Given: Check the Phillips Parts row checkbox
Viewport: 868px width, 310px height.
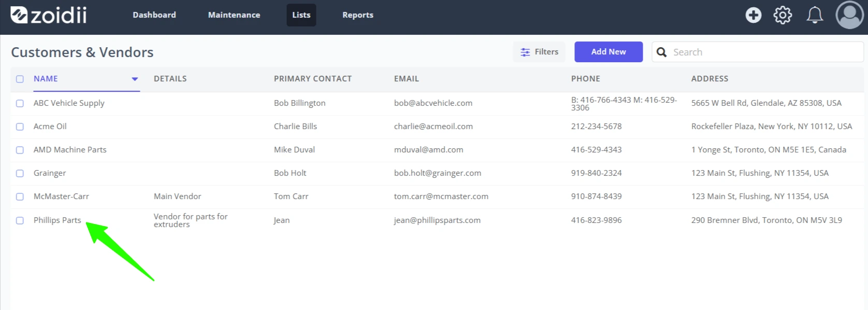Looking at the screenshot, I should [20, 220].
